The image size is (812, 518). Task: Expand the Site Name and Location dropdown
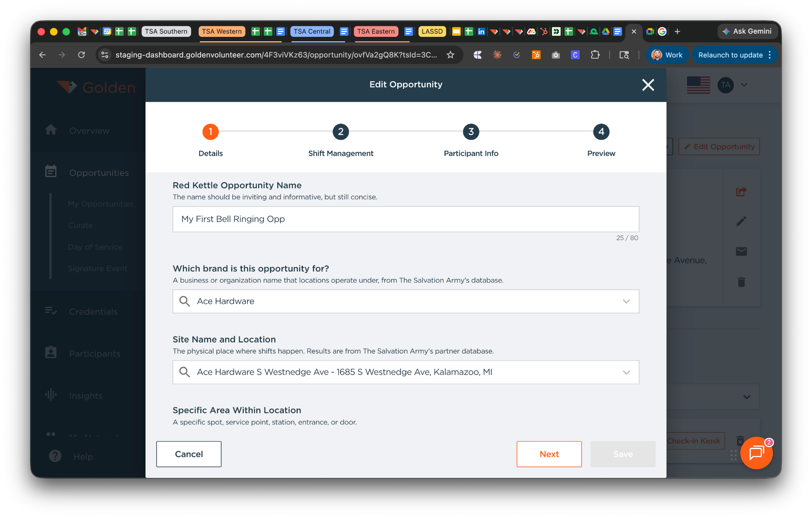tap(626, 372)
